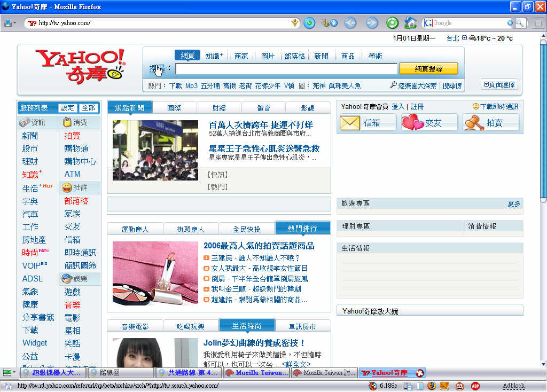The image size is (547, 392).
Task: Reload the page with the green refresh icon
Action: click(392, 23)
